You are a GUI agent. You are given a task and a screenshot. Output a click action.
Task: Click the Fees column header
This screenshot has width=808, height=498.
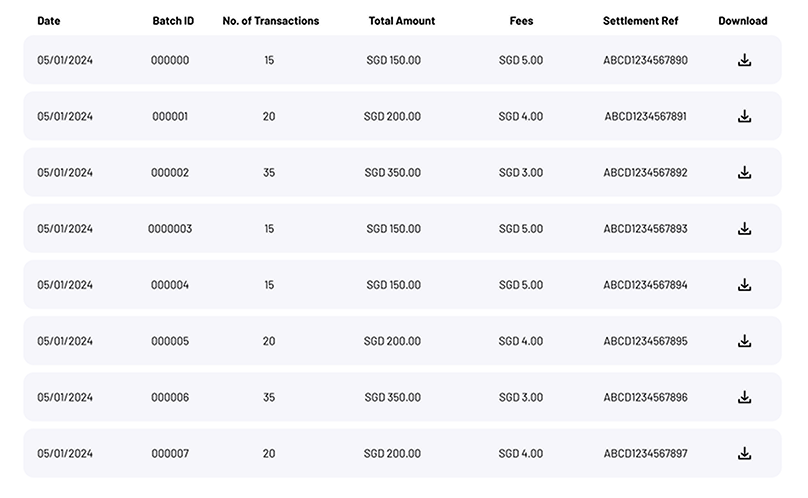pyautogui.click(x=521, y=21)
